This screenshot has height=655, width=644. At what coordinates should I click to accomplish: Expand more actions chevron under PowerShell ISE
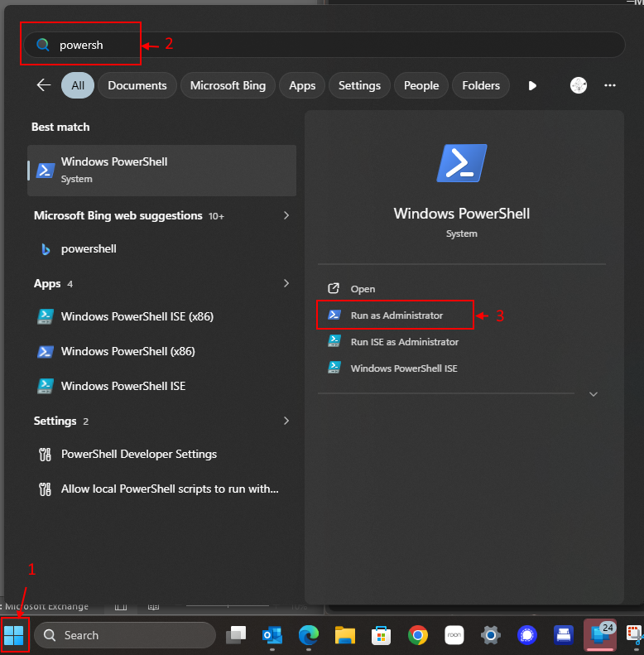tap(593, 394)
